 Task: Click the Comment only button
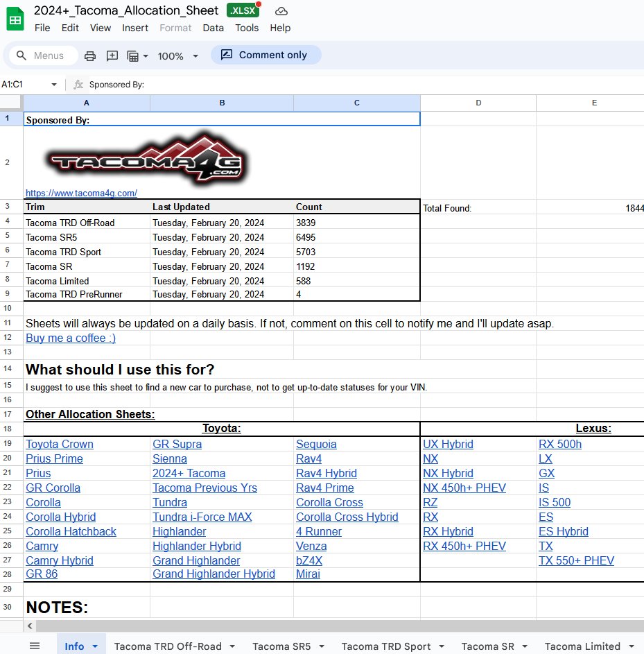coord(266,55)
